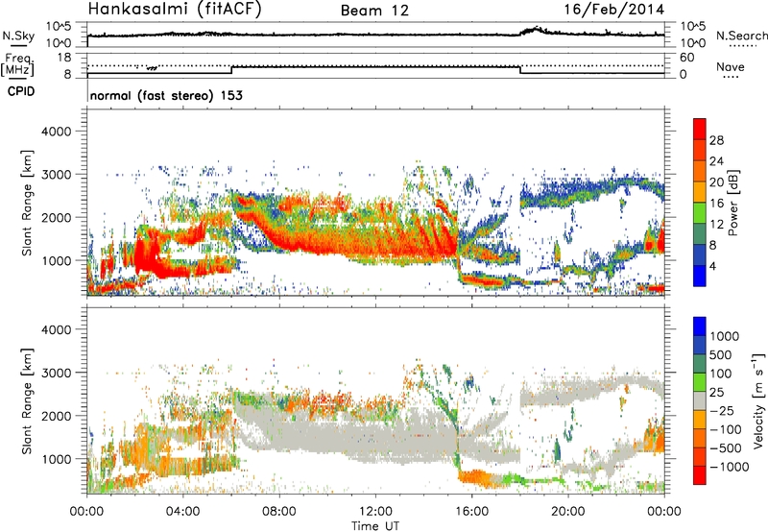Click the Velocity [m s⁻¹] colorbar label
Screen dimensions: 768x532
pos(758,400)
